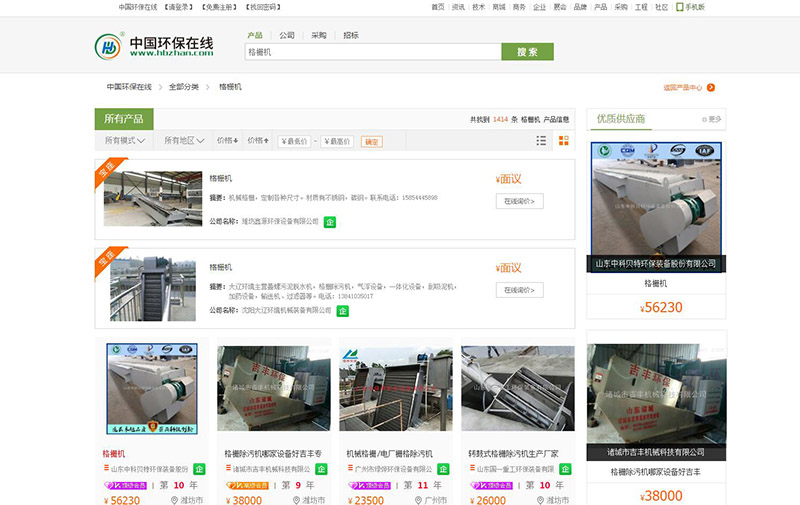Switch to list view layout icon
Viewport: 800px width, 505px height.
[x=541, y=141]
